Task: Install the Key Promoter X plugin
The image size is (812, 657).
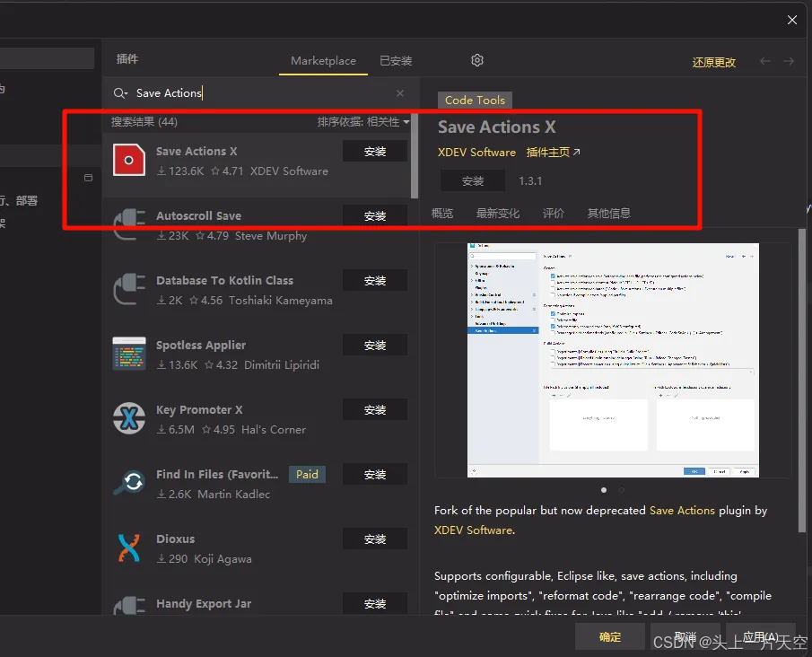Action: coord(375,410)
